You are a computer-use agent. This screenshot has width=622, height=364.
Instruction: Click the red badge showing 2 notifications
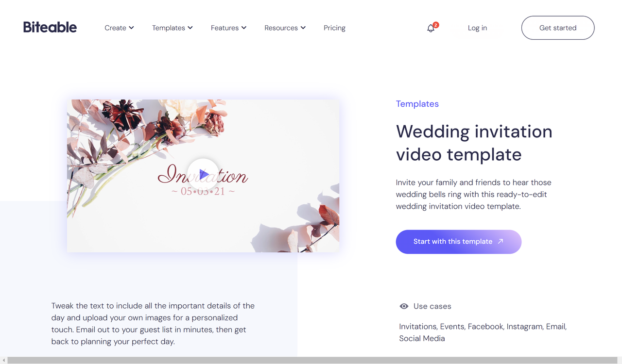436,24
